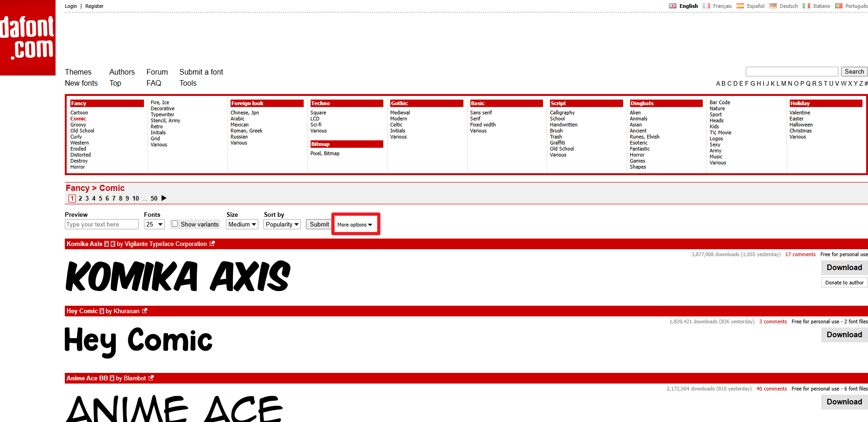Viewport: 868px width, 422px height.
Task: Click the Search button
Action: [x=854, y=71]
